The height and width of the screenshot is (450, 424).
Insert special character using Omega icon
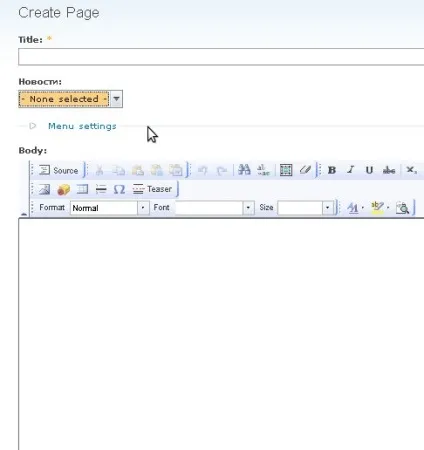[119, 189]
